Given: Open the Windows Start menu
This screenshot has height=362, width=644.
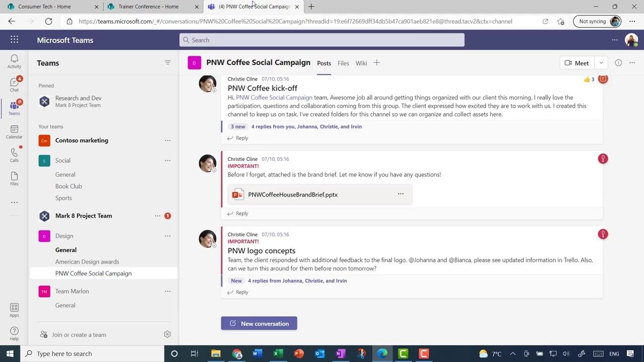Looking at the screenshot, I should [10, 353].
